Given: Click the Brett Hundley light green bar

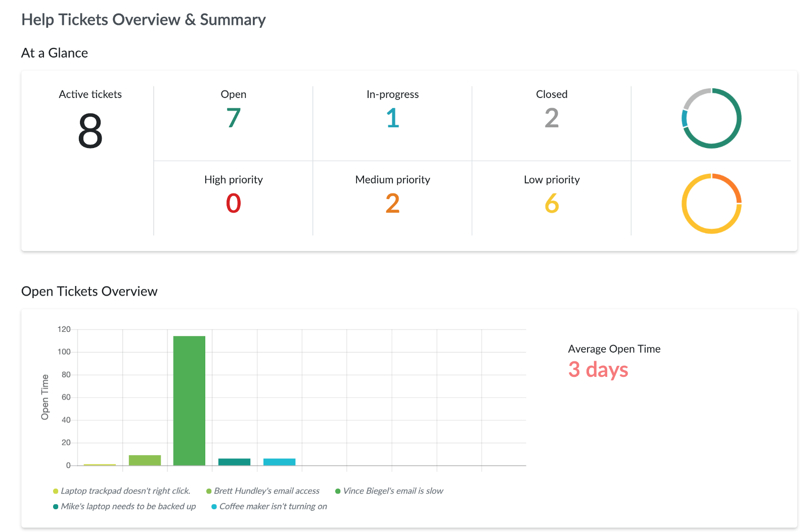Looking at the screenshot, I should pyautogui.click(x=145, y=460).
